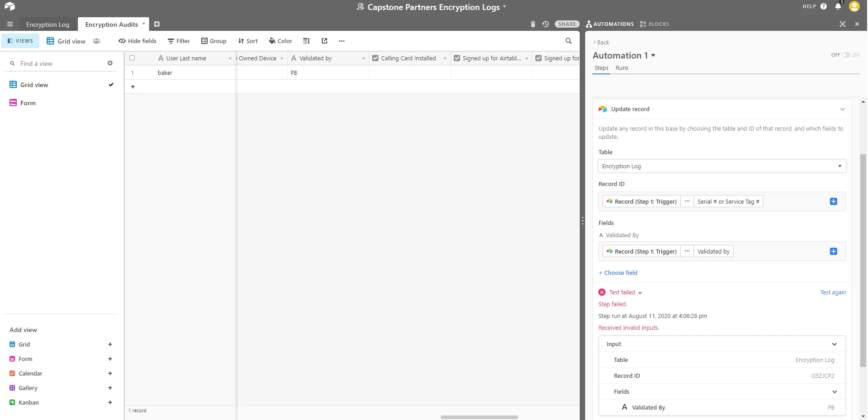Open Encryption Audits tab dropdown arrow

(x=144, y=24)
